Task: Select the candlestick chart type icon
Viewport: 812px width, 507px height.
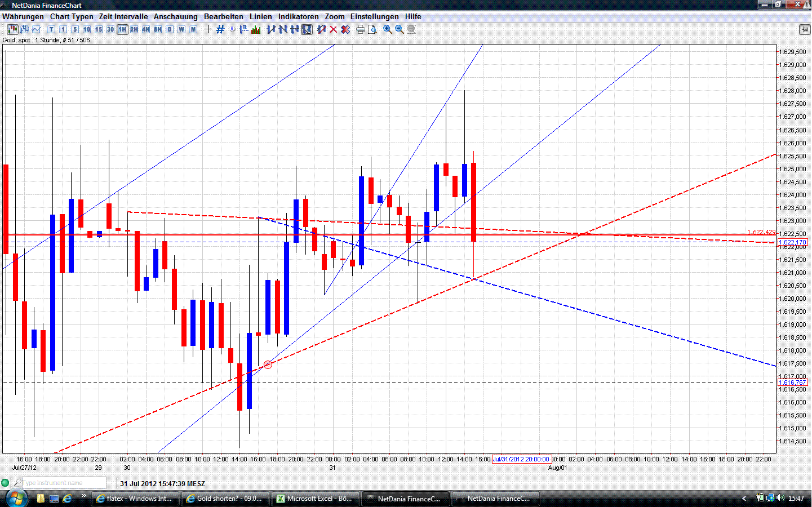Action: (12, 29)
